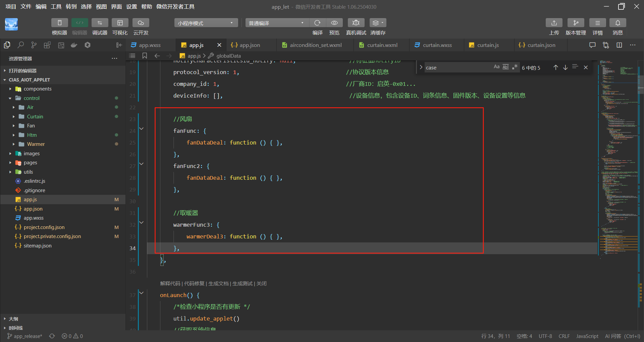
Task: Open the mini program mode dropdown
Action: (206, 23)
